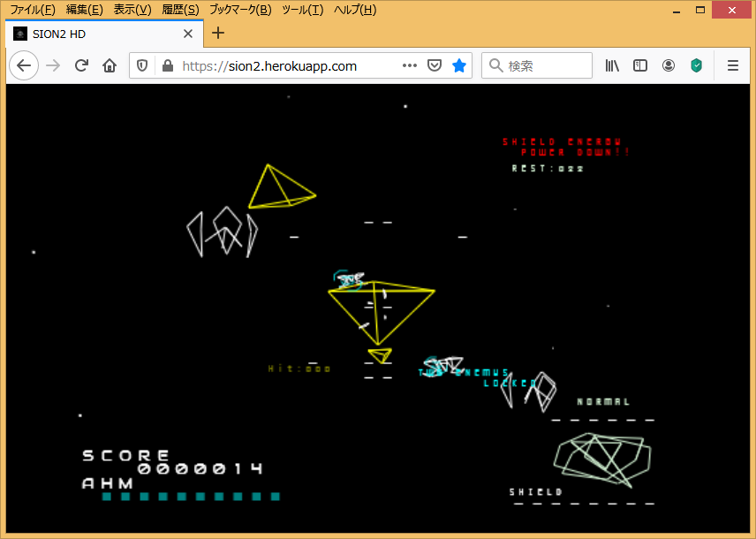The height and width of the screenshot is (539, 756).
Task: Click the green wireframe shield model
Action: coord(602,460)
